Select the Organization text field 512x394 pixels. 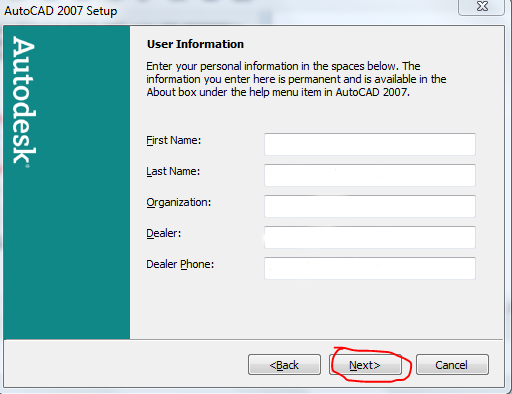[x=370, y=206]
